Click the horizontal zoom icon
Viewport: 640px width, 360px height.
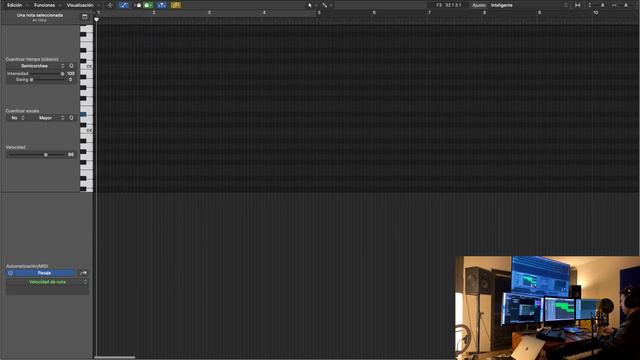click(x=614, y=5)
